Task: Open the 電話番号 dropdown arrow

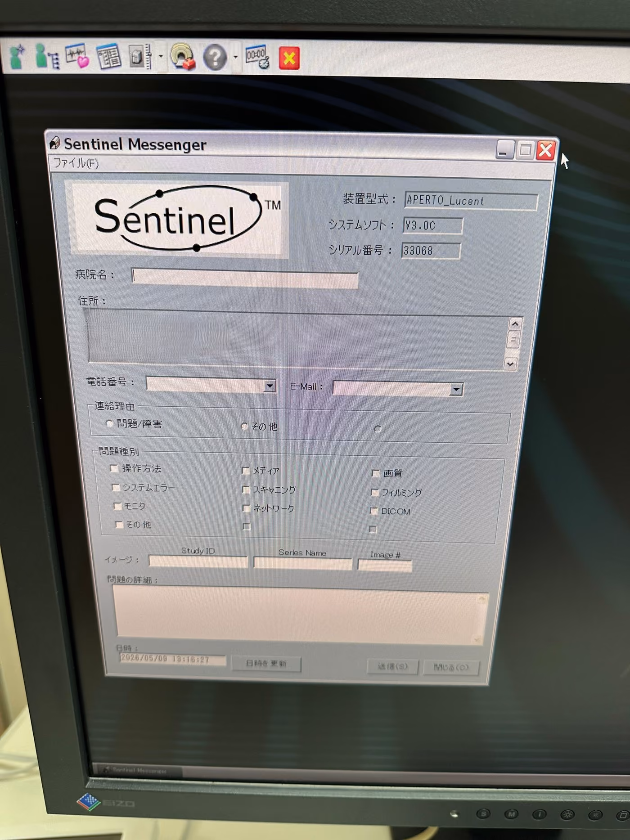Action: point(270,386)
